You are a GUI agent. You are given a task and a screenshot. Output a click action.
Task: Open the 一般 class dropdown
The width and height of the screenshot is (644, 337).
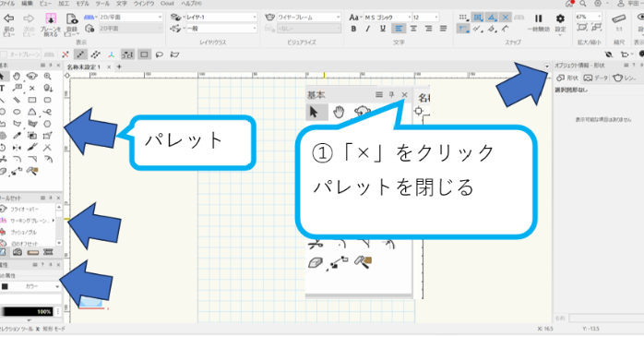221,29
